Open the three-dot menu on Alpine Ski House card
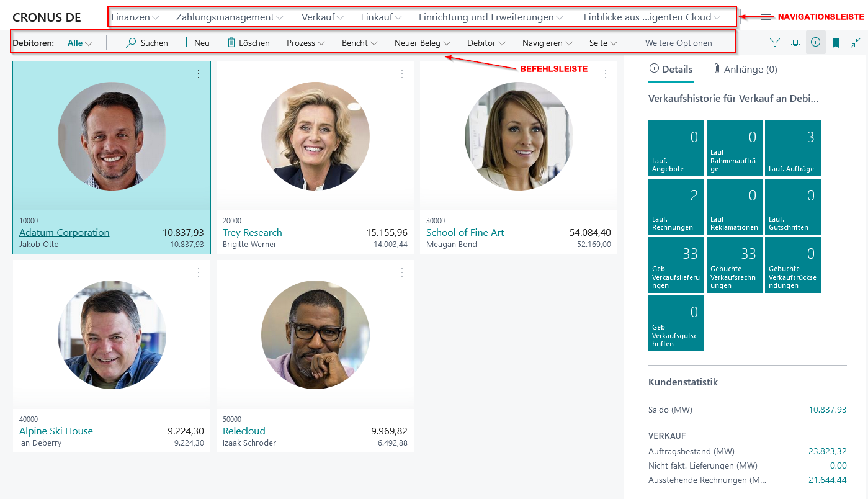This screenshot has height=499, width=868. (x=199, y=272)
